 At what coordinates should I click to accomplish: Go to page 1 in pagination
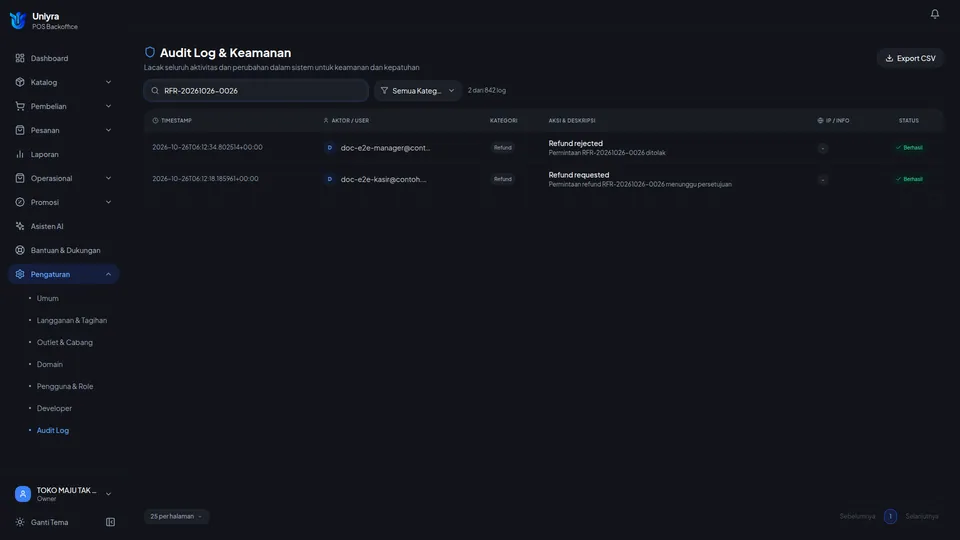(x=890, y=516)
